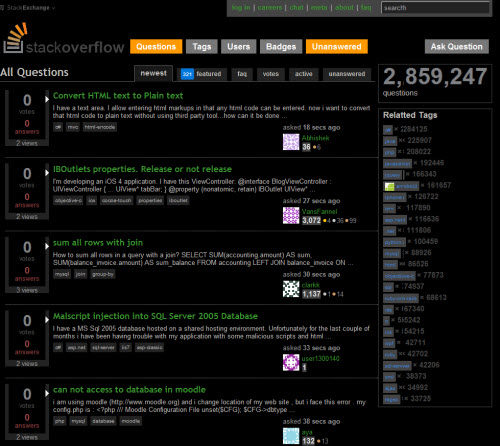
Task: Click the android tag icon in Related Tags
Action: point(389,186)
